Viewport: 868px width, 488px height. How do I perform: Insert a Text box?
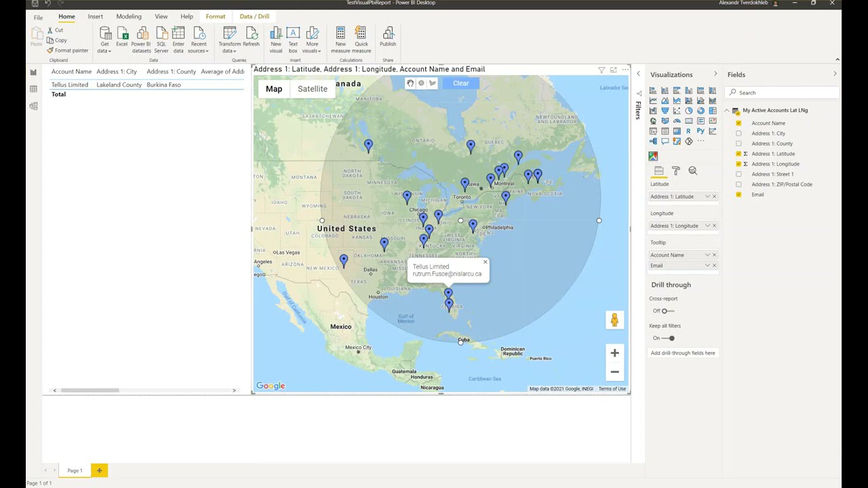click(293, 40)
